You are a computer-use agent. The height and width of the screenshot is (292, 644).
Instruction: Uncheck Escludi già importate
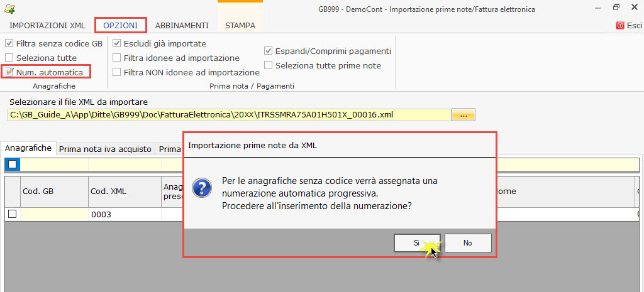pyautogui.click(x=117, y=43)
